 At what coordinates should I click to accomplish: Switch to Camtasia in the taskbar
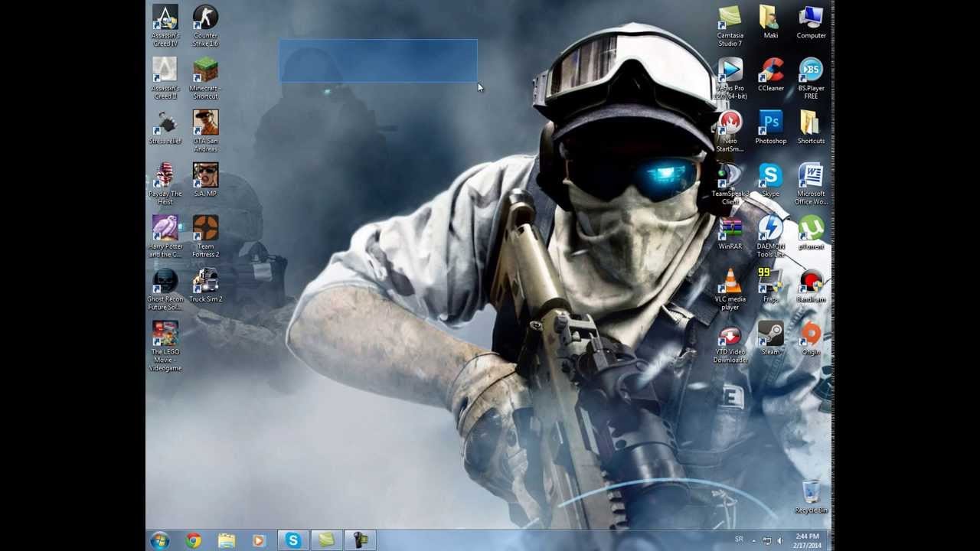tap(326, 541)
